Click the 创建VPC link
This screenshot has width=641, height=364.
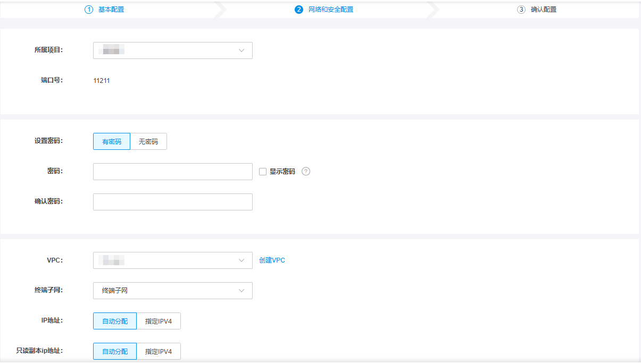coord(272,260)
